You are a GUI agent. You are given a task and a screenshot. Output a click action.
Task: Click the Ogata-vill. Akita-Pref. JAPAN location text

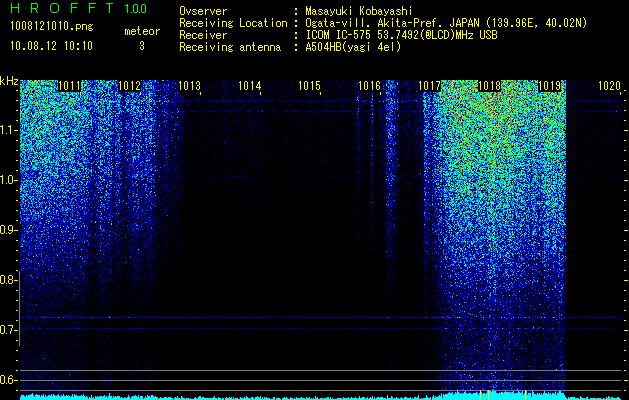coord(447,23)
